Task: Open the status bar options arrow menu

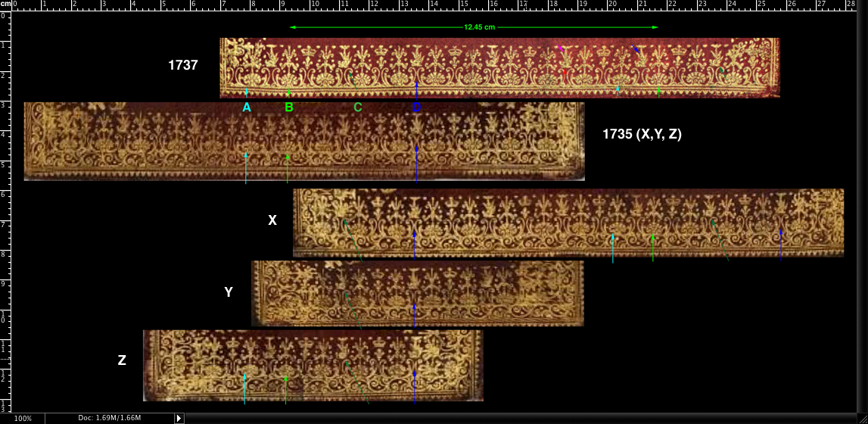Action: point(179,419)
